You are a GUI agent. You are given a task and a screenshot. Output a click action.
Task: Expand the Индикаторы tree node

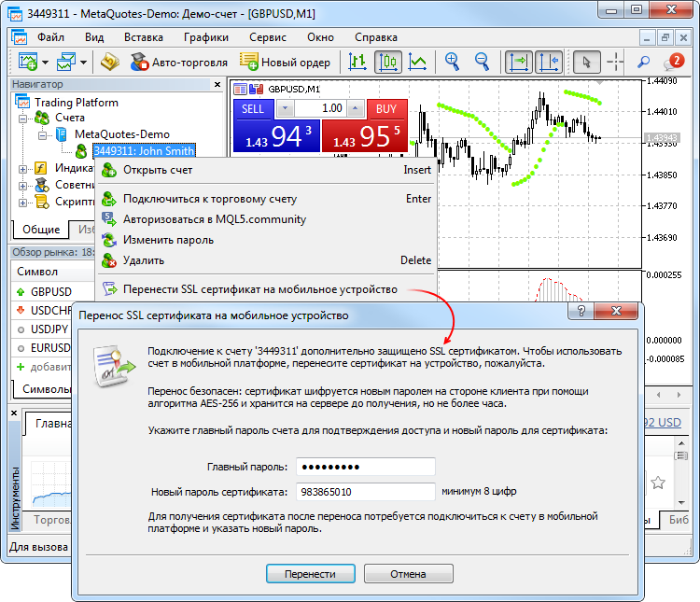[x=22, y=169]
